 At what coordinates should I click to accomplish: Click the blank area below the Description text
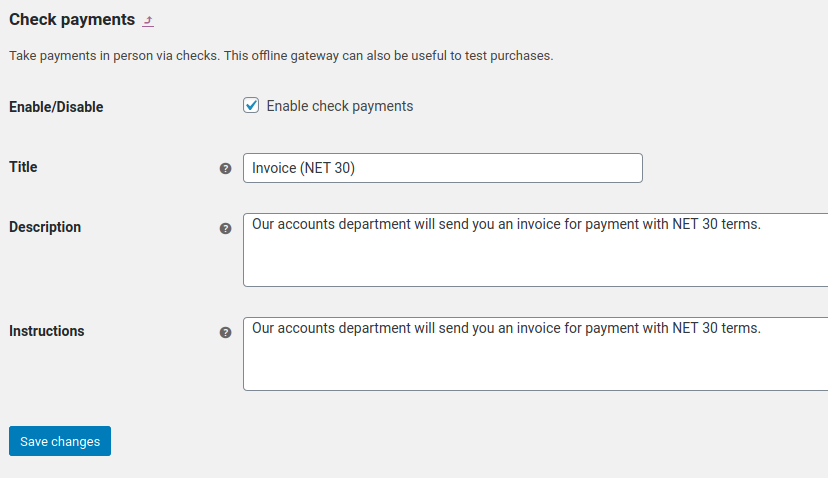tap(535, 261)
